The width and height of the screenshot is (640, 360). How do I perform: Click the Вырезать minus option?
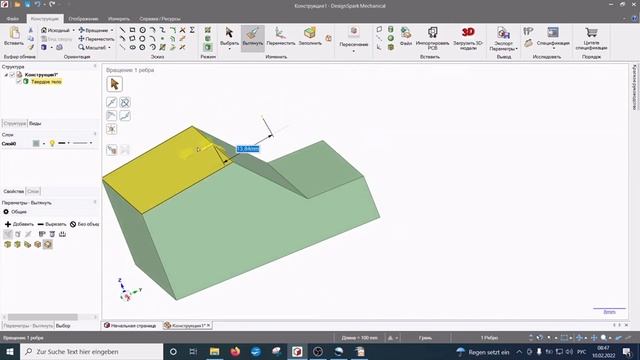coord(51,224)
